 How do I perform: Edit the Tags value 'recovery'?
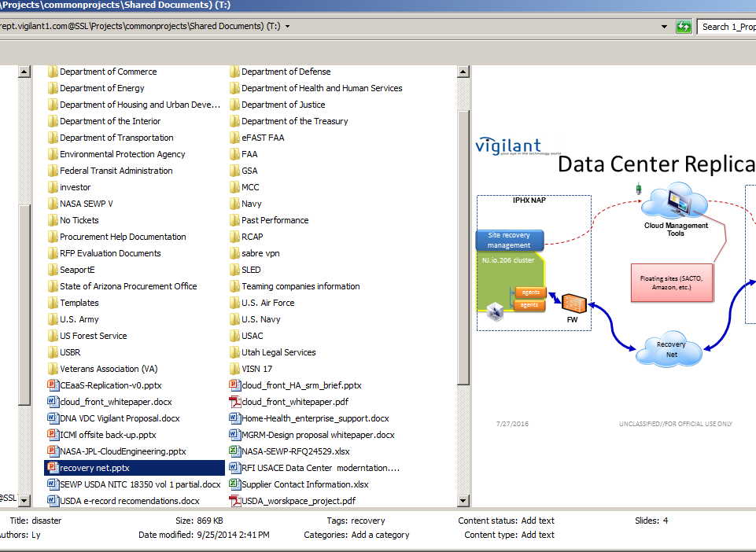[368, 521]
